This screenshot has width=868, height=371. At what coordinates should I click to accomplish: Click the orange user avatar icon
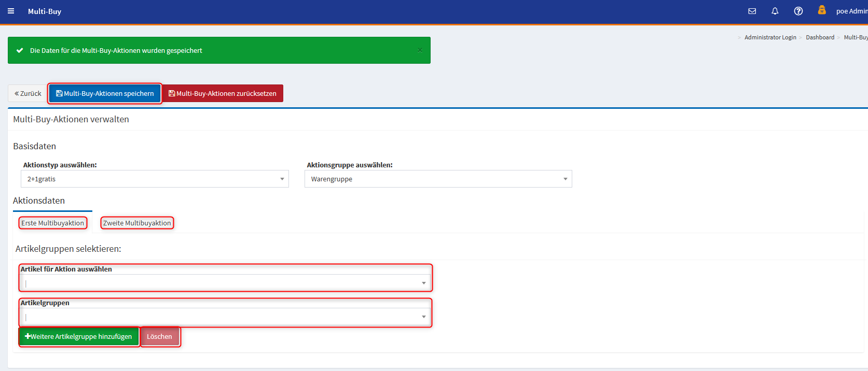tap(822, 10)
